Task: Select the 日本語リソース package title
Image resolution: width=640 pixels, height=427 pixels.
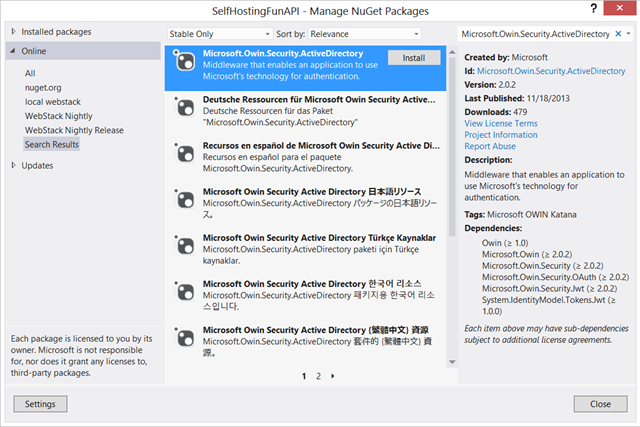Action: click(312, 192)
